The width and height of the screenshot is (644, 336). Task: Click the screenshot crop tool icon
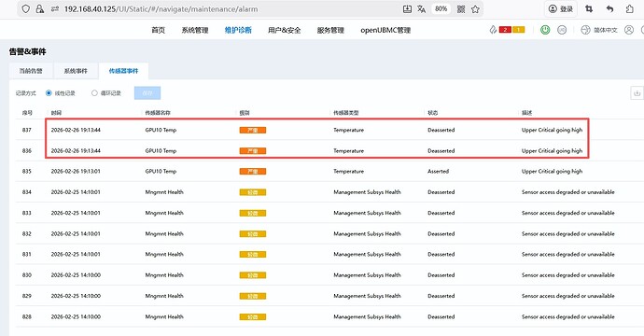point(589,9)
